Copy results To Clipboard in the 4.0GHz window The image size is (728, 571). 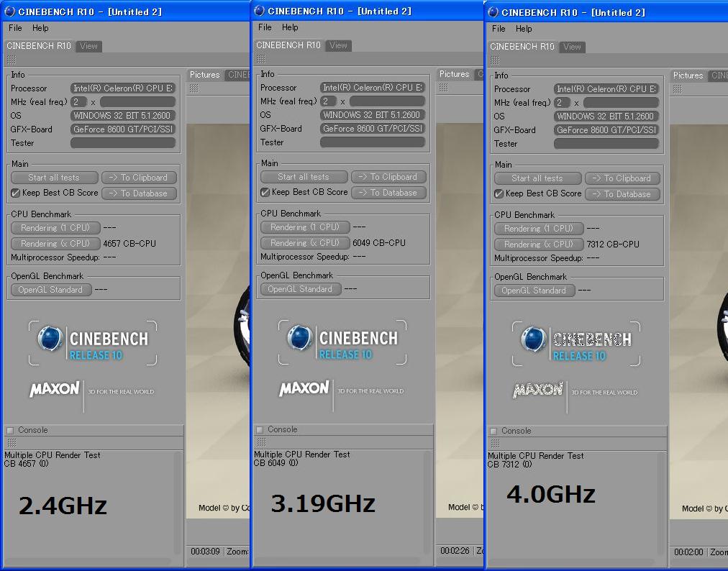click(x=622, y=178)
